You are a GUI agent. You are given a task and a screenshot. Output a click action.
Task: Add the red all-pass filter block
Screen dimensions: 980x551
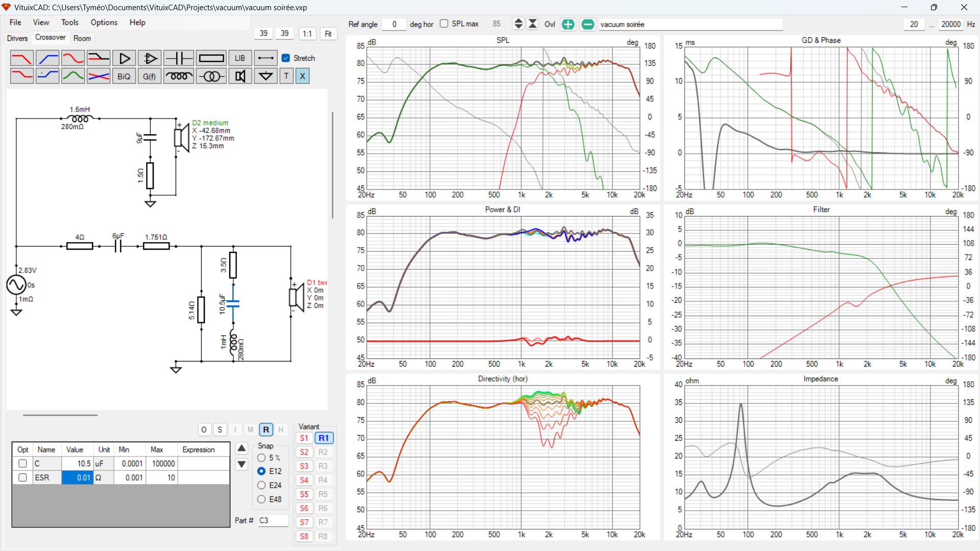(73, 58)
